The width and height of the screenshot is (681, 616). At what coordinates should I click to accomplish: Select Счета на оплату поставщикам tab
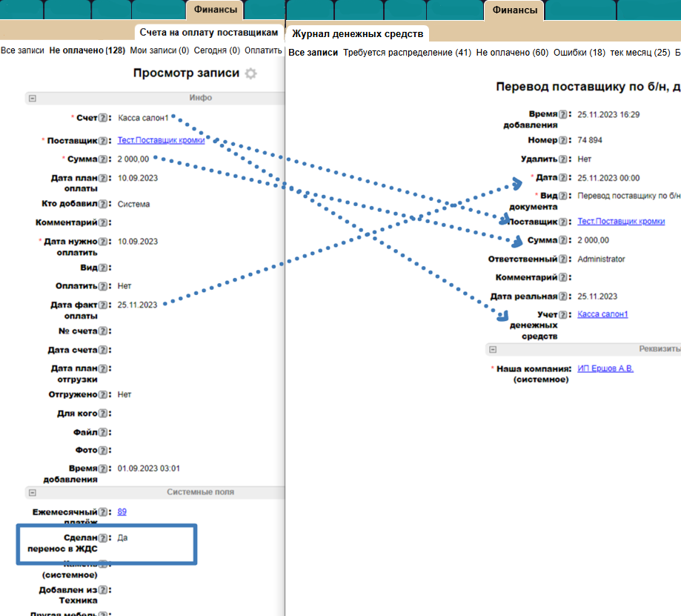pyautogui.click(x=209, y=33)
